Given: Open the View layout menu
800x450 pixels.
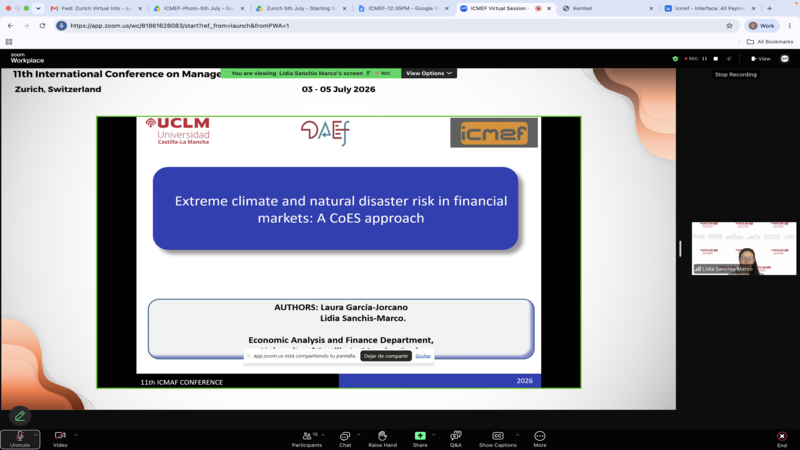Looking at the screenshot, I should coord(761,59).
